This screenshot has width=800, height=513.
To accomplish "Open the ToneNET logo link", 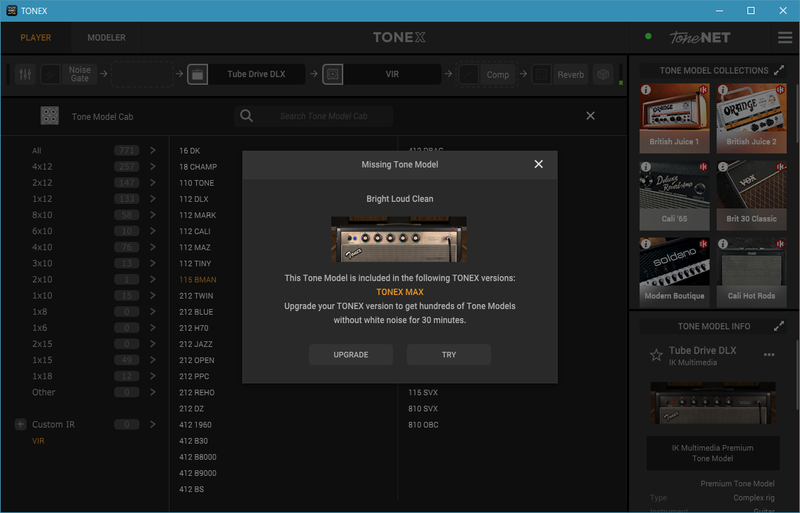I will (x=699, y=37).
